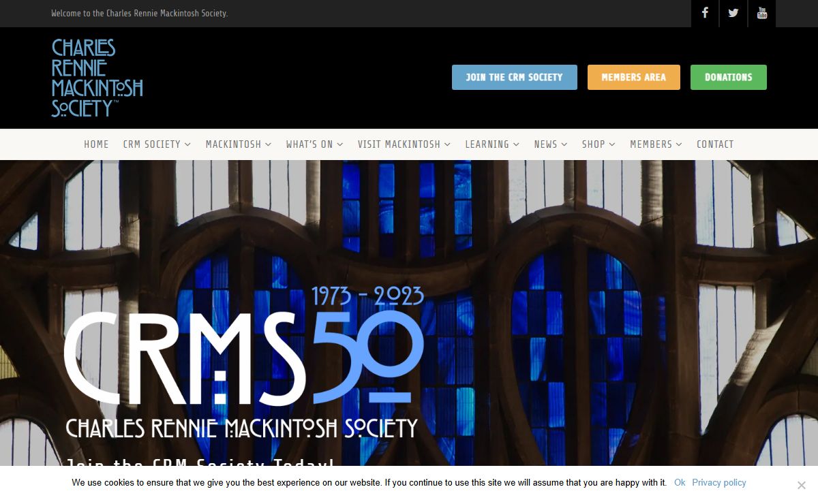Dismiss cookie notice with X icon
The image size is (818, 504).
(x=802, y=485)
